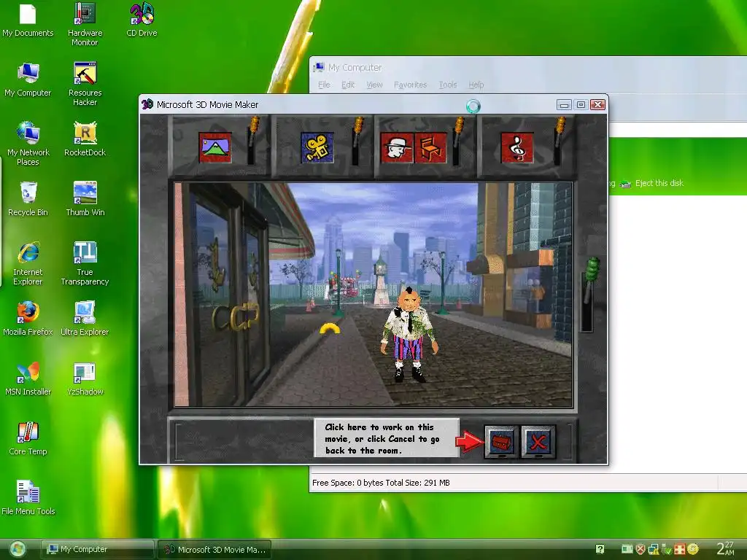Click the network monitors warning tray icon
This screenshot has width=747, height=560.
pyautogui.click(x=653, y=550)
